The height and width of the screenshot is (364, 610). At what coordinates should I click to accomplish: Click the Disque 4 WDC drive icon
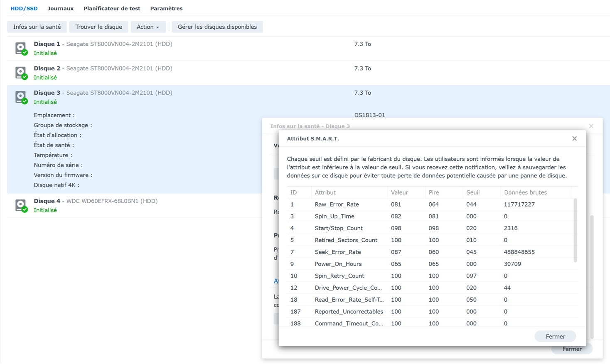click(21, 205)
